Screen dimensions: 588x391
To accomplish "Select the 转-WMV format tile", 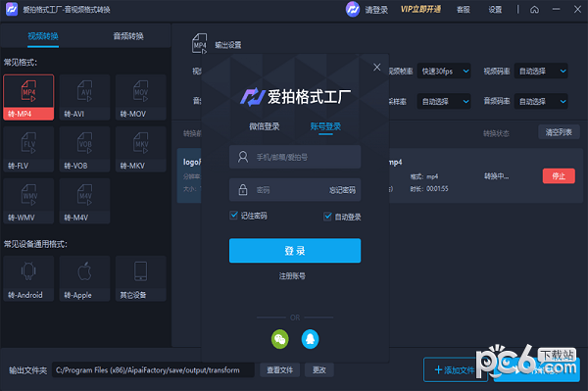I will pos(28,201).
